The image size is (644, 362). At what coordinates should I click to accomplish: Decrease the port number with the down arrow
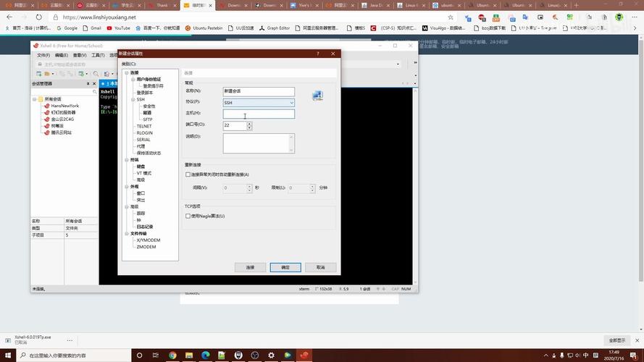click(x=249, y=127)
